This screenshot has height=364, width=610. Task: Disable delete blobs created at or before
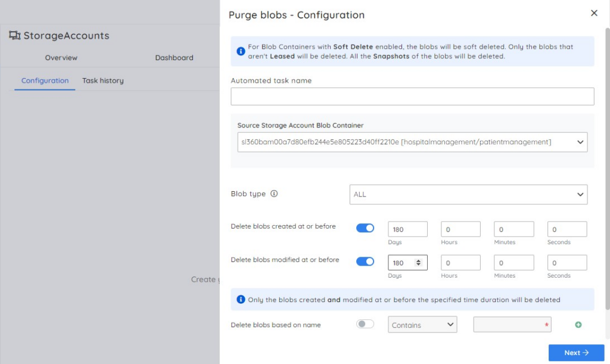[365, 228]
